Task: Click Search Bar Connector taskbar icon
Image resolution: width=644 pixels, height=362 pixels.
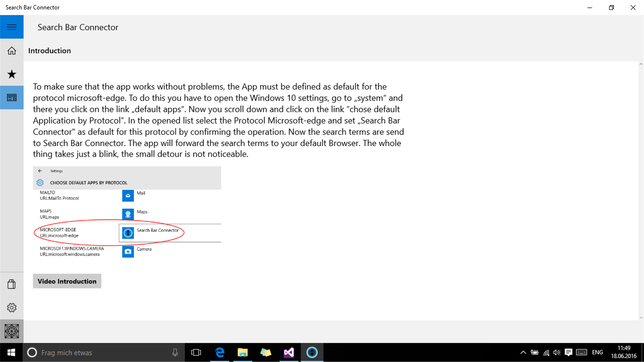Action: (x=312, y=353)
